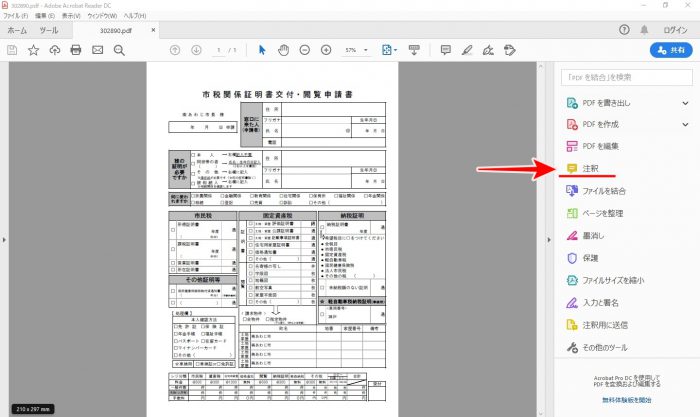700x417 pixels.
Task: Select the 302890.pdf document tab
Action: tap(116, 31)
